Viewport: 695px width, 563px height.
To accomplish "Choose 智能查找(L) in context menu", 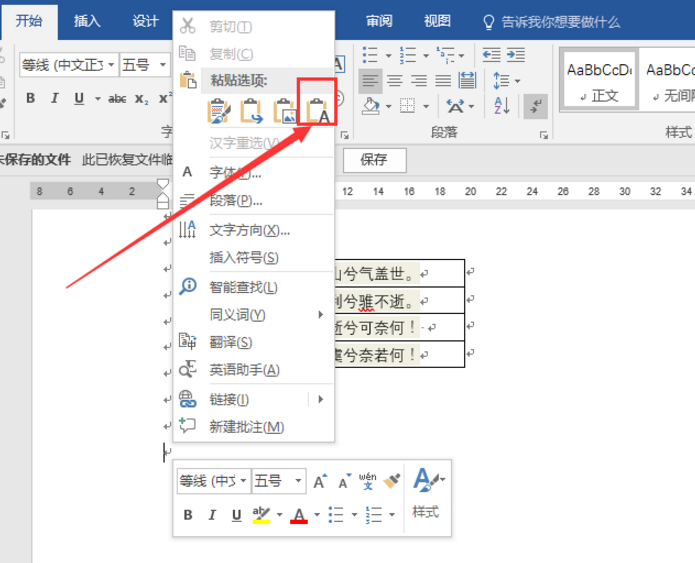I will point(253,287).
